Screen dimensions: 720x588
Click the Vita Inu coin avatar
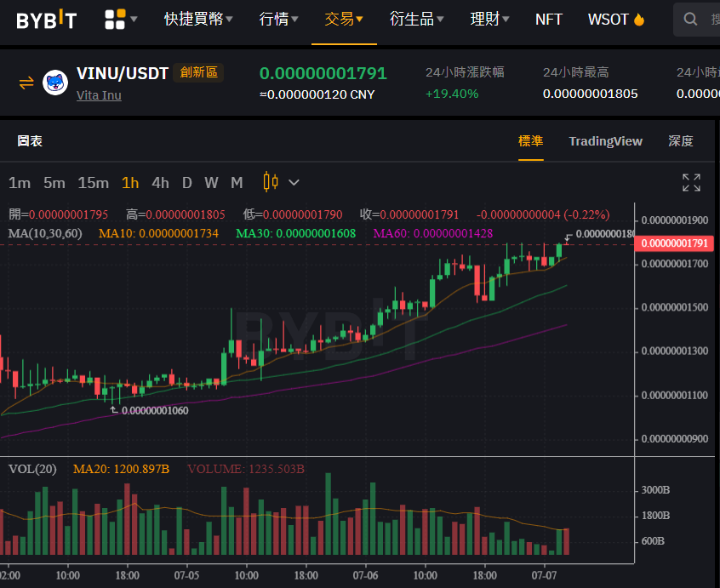pyautogui.click(x=55, y=83)
